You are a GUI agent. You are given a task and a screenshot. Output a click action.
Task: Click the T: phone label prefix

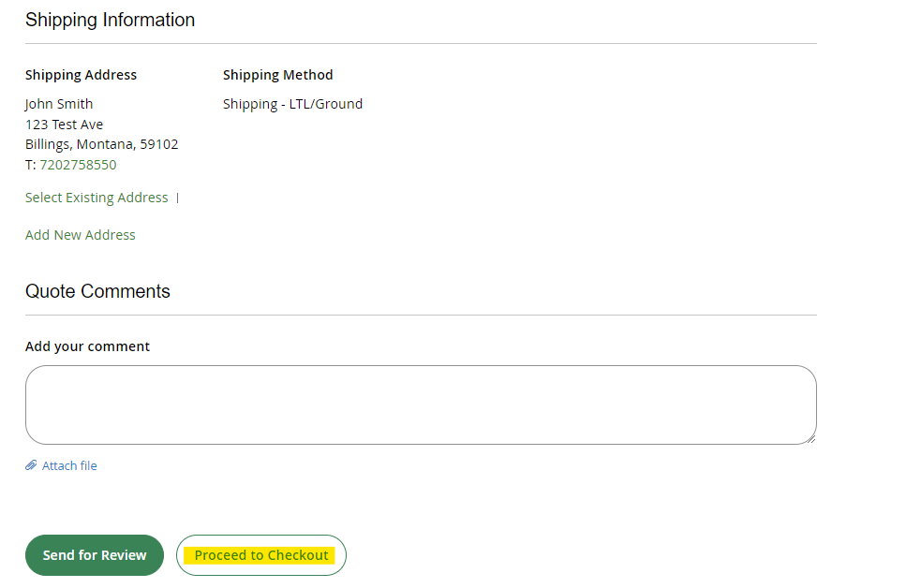(31, 165)
